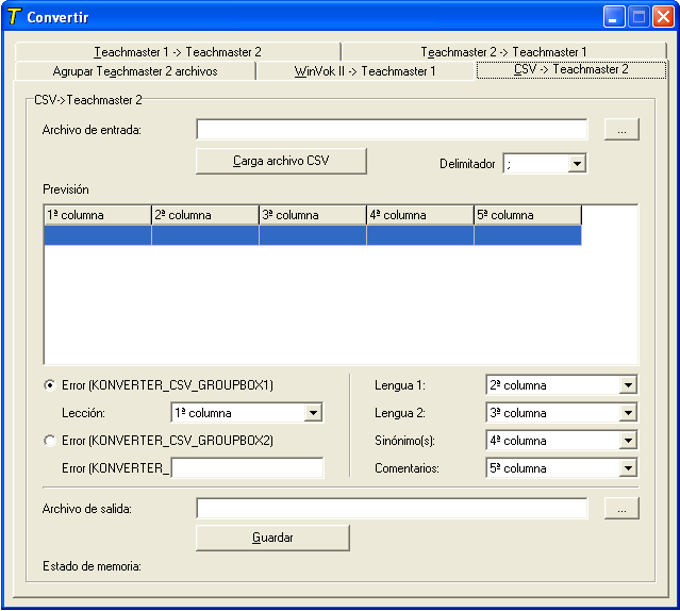This screenshot has height=611, width=680.
Task: Click the Archivo de entrada text field
Action: [x=392, y=129]
